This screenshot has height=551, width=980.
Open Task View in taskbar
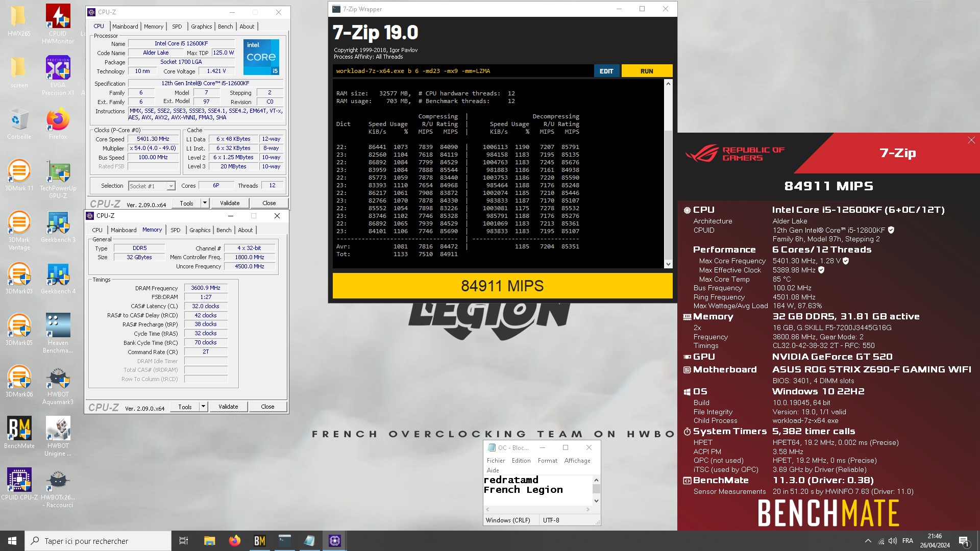click(x=184, y=541)
